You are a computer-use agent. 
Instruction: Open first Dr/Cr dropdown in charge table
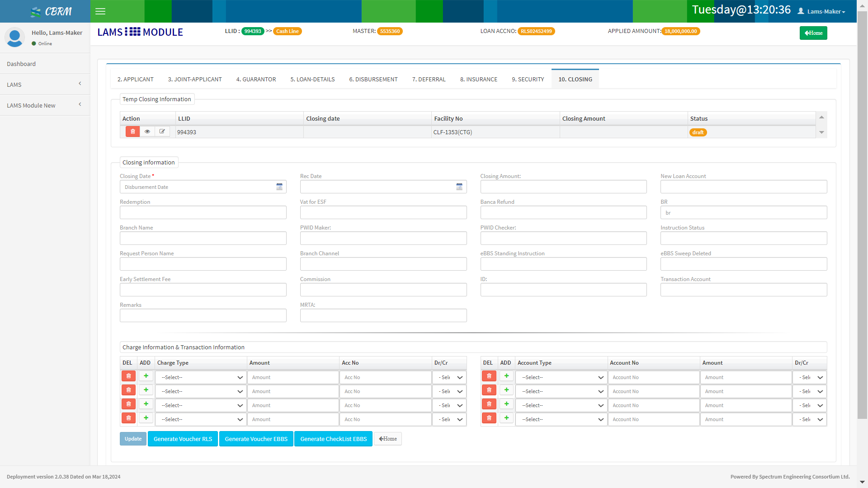pos(450,377)
